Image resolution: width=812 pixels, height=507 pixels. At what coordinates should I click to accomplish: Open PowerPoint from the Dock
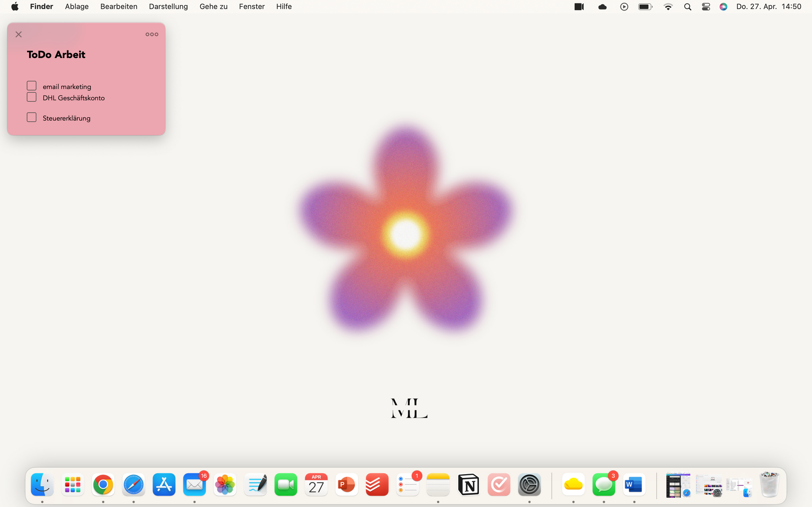pos(346,484)
